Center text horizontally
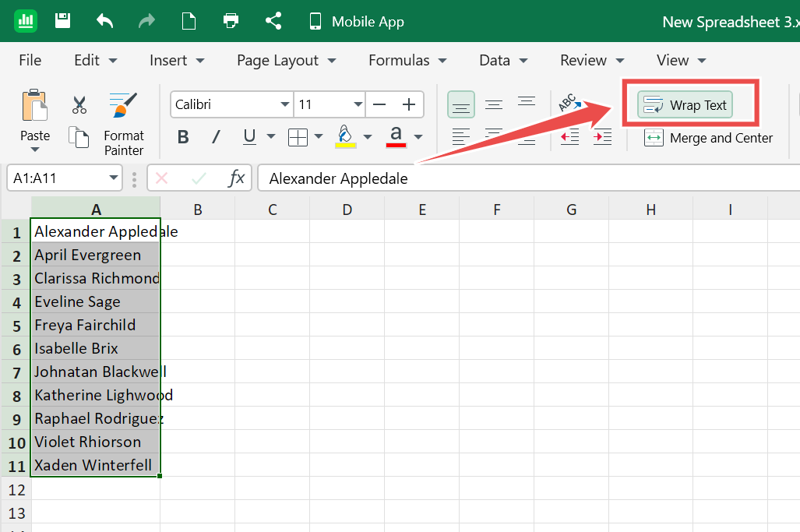 [494, 136]
